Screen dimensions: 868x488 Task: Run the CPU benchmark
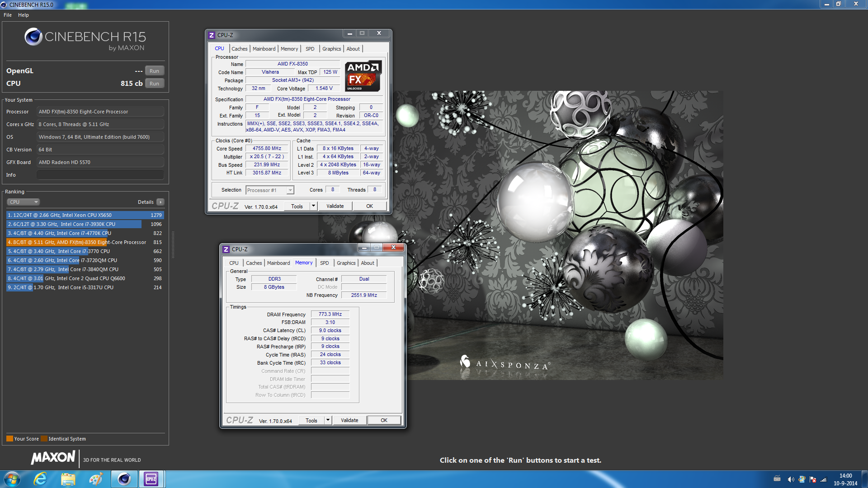pos(155,84)
